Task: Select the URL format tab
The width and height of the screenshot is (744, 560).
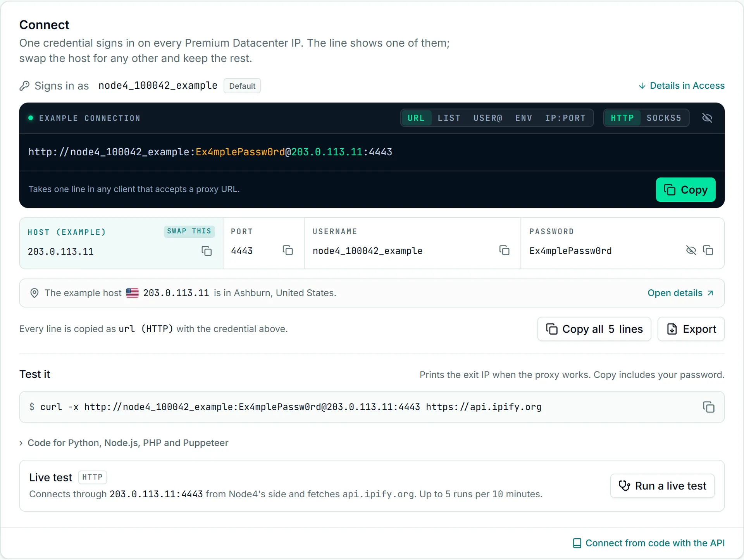Action: 416,118
